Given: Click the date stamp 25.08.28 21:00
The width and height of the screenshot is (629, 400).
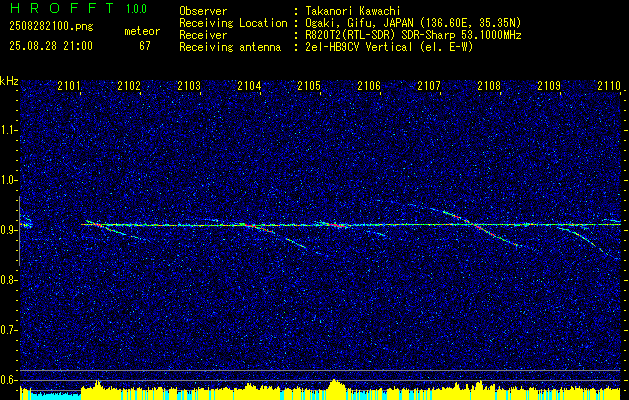Looking at the screenshot, I should pyautogui.click(x=51, y=46).
